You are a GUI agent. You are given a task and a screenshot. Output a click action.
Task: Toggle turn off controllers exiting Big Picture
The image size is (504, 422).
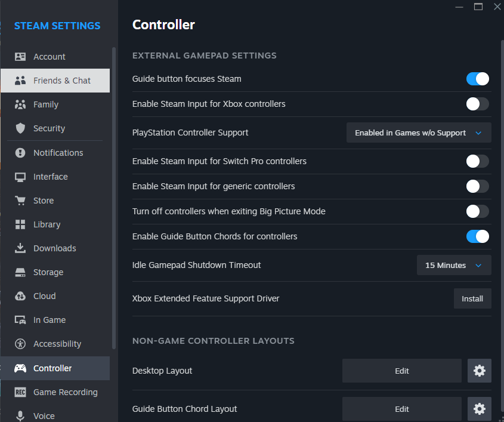click(x=478, y=211)
